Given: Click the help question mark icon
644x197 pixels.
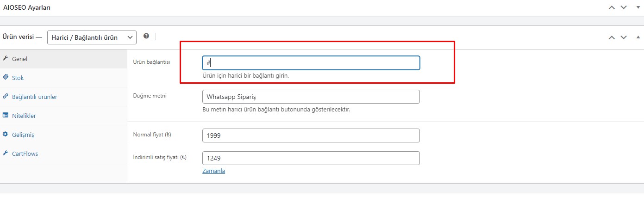Looking at the screenshot, I should pyautogui.click(x=146, y=36).
